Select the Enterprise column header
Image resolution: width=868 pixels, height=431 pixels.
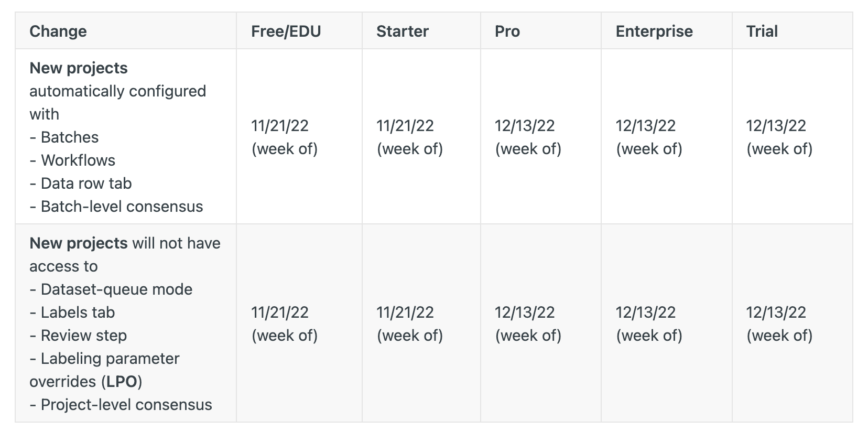tap(654, 31)
